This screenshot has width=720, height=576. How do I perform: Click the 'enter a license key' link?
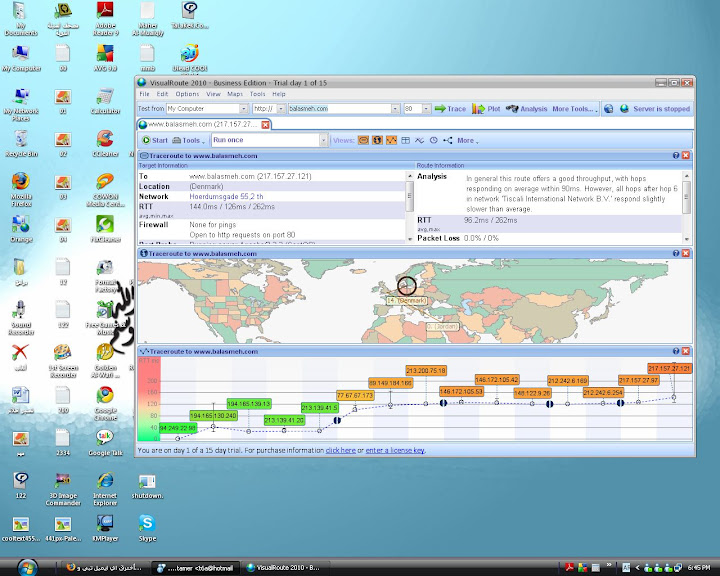click(x=395, y=451)
